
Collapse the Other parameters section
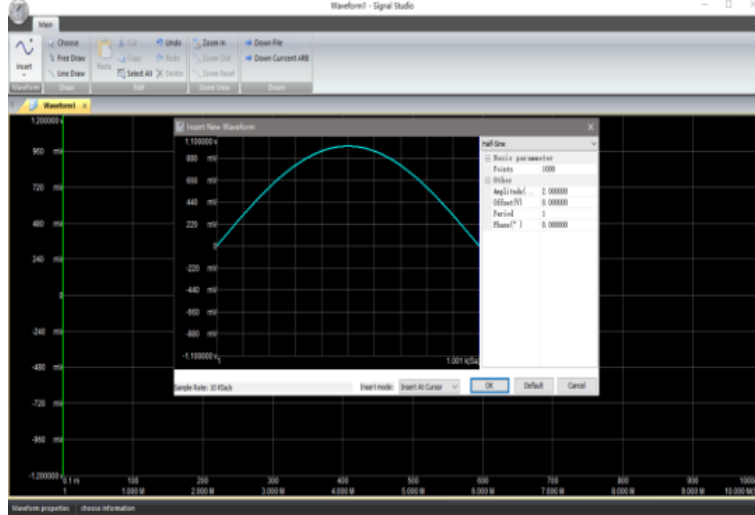click(x=487, y=180)
